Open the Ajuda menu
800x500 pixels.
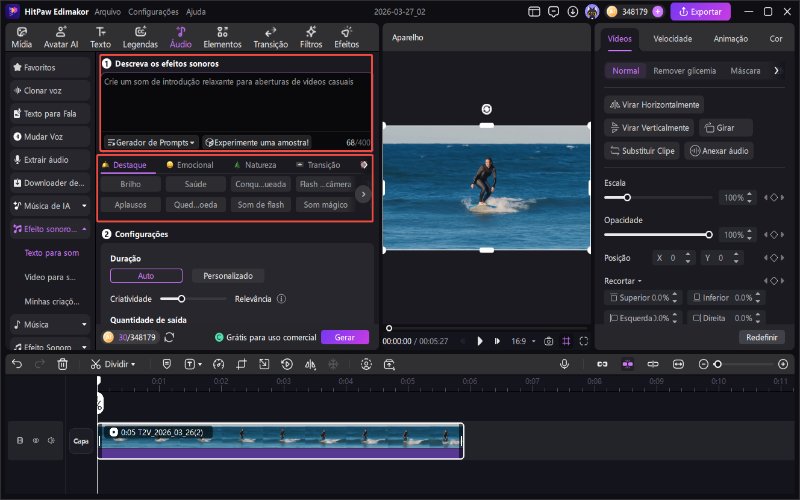coord(195,11)
